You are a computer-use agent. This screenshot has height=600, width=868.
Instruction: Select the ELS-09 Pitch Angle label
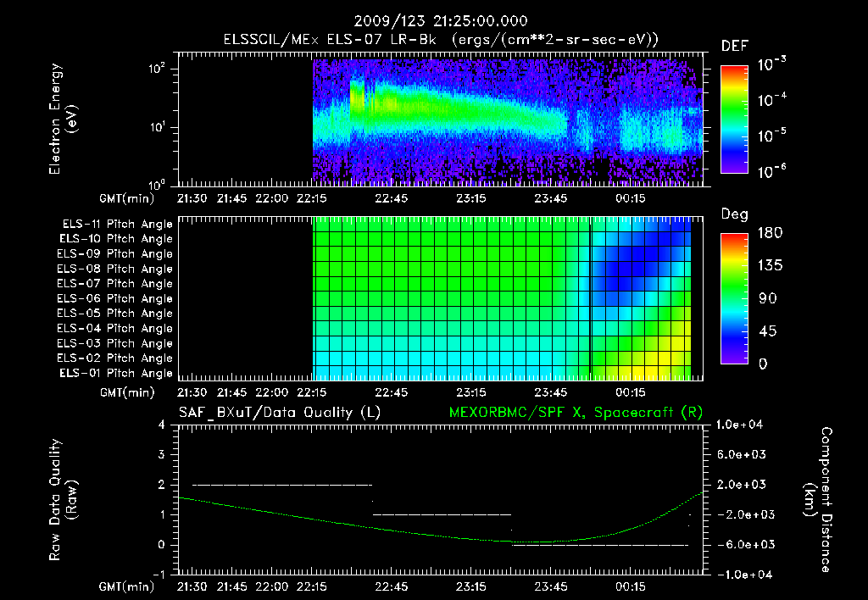(114, 254)
